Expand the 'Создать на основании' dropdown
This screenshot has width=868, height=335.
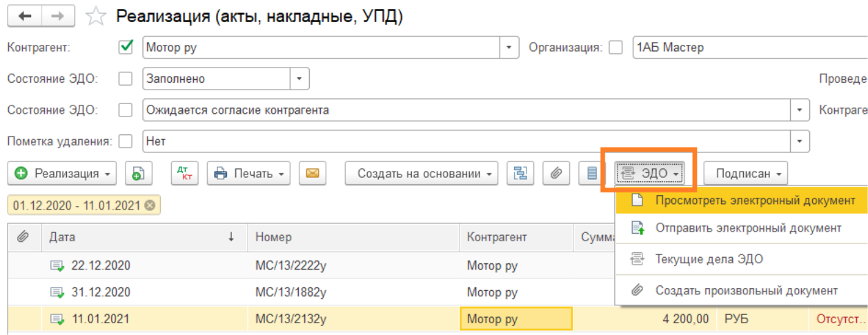tap(422, 174)
